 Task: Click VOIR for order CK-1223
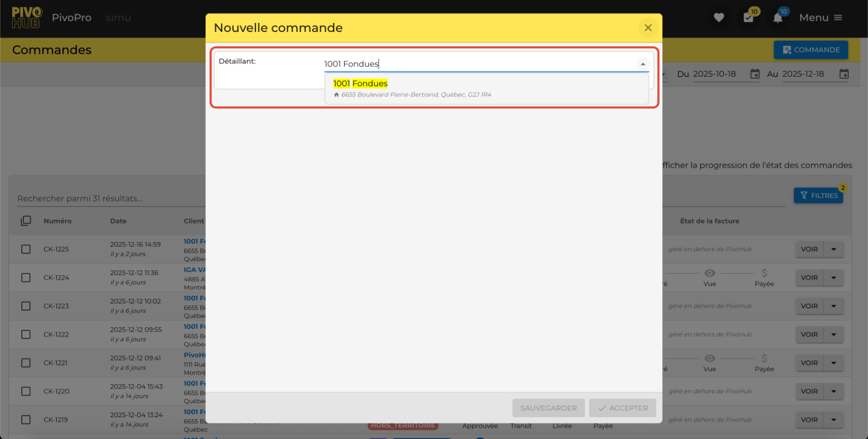809,306
